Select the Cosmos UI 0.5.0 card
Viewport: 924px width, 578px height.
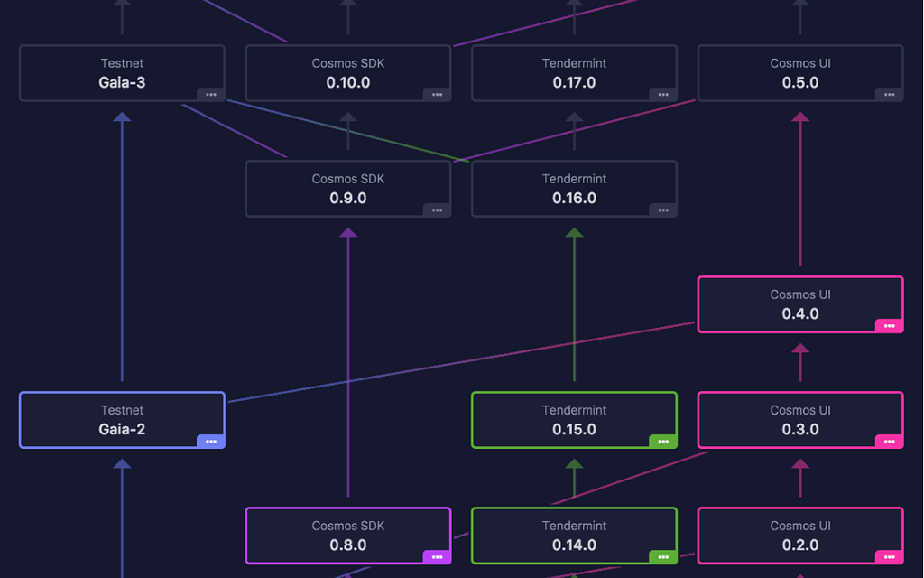click(x=800, y=73)
